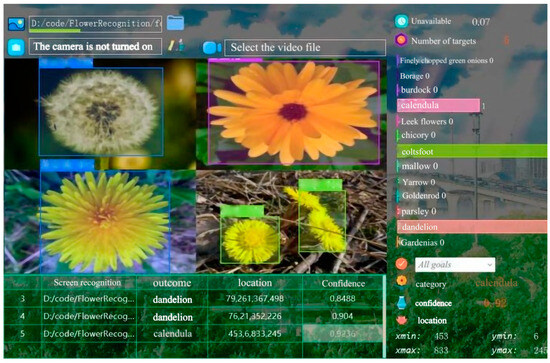
Task: Click the Screen recognition column header
Action: pos(87,283)
